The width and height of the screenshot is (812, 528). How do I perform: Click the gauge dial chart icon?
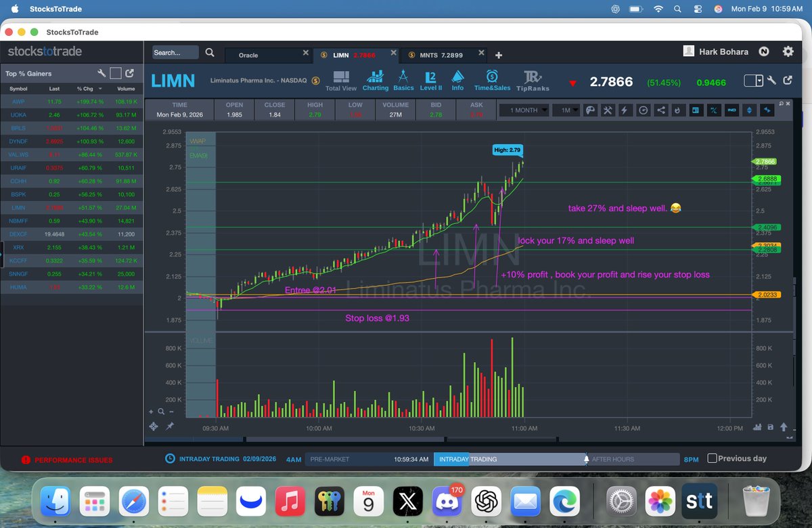pos(643,110)
